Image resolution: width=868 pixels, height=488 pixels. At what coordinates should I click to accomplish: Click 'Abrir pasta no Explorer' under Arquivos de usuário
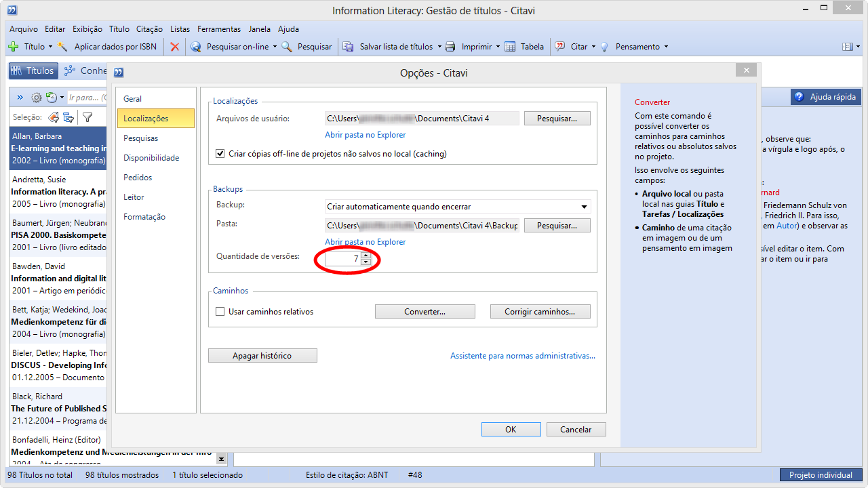coord(366,135)
